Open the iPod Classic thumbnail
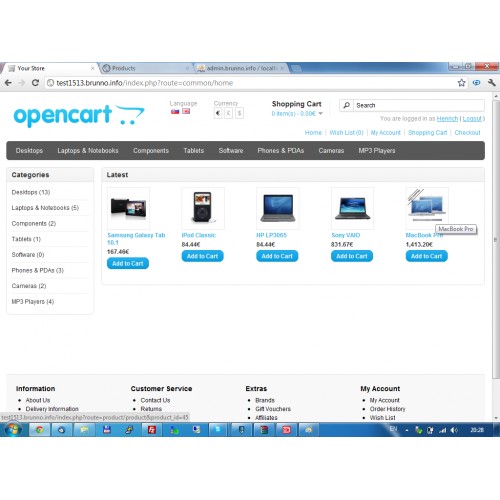The image size is (500, 500). 203,208
